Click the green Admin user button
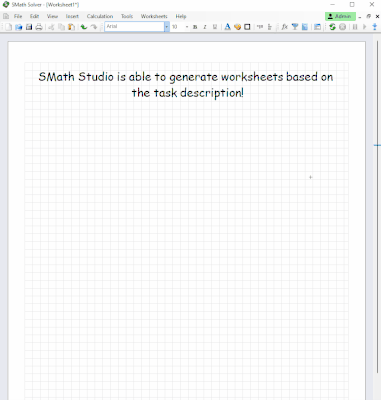This screenshot has height=400, width=381. (x=340, y=16)
